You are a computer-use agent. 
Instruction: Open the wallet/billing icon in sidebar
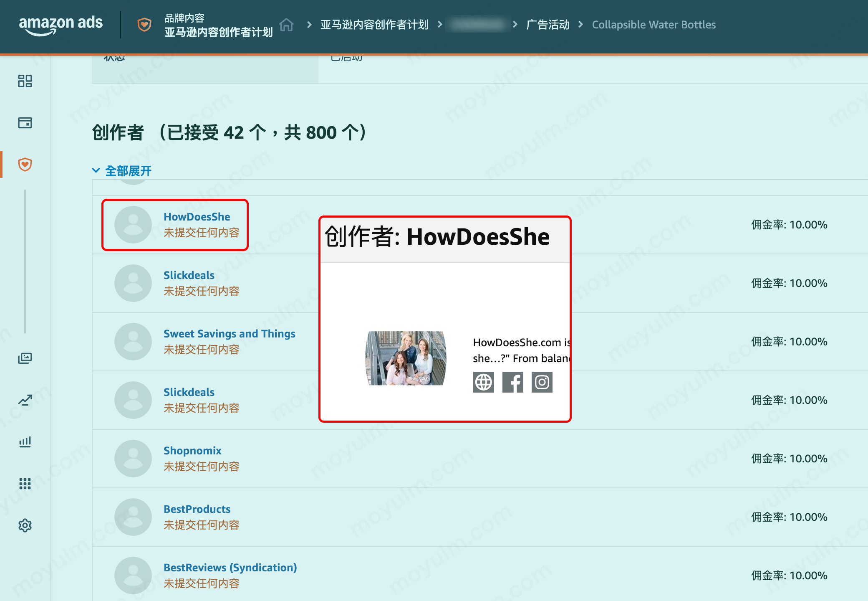pyautogui.click(x=25, y=123)
